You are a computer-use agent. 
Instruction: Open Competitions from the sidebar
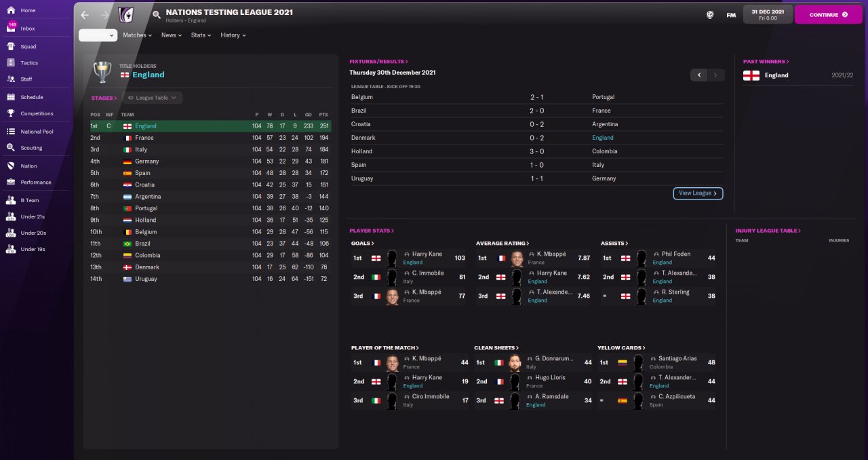(37, 113)
